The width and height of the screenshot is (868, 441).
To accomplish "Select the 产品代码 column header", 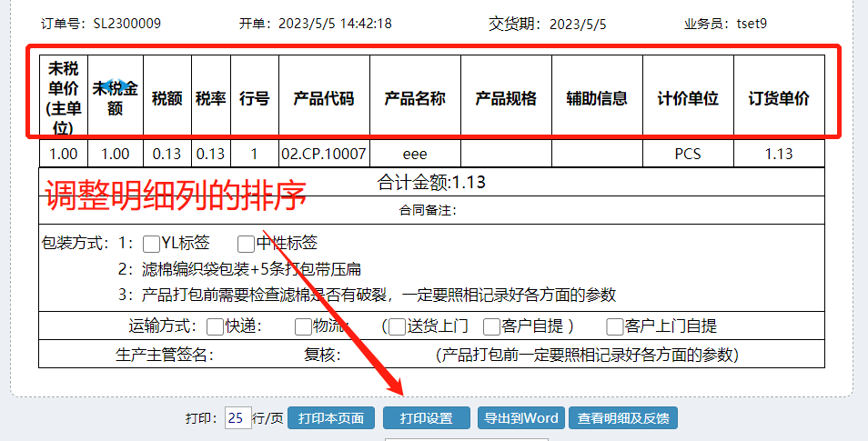I will pyautogui.click(x=324, y=98).
